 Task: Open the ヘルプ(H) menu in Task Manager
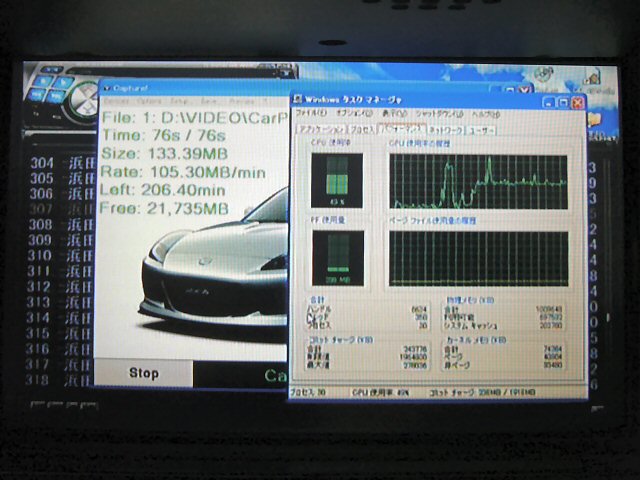(x=486, y=114)
